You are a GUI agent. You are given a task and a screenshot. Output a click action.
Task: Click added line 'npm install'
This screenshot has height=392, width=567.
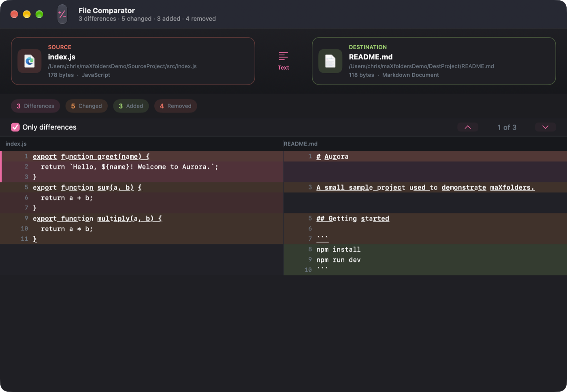[x=425, y=249]
